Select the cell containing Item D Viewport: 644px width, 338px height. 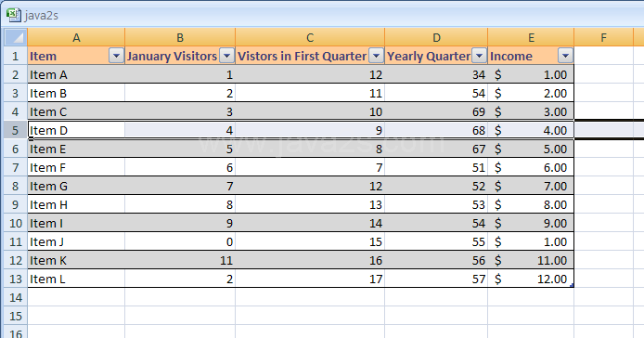pos(76,130)
